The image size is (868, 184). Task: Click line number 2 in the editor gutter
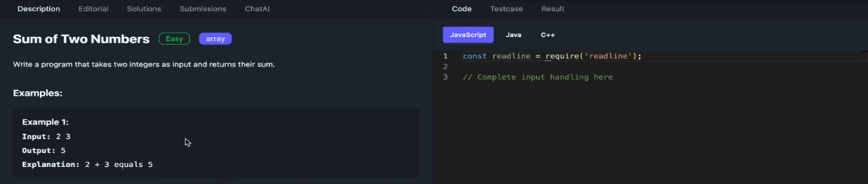pyautogui.click(x=445, y=67)
